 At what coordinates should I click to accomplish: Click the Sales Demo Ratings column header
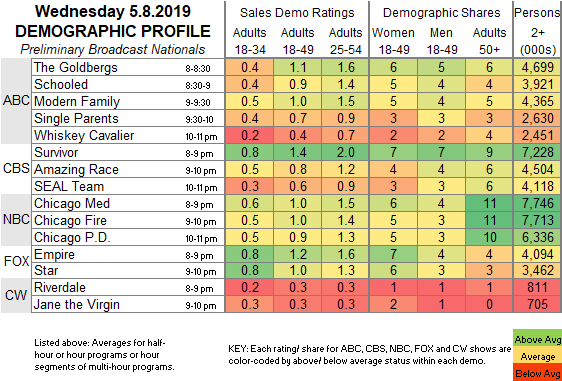tap(297, 13)
